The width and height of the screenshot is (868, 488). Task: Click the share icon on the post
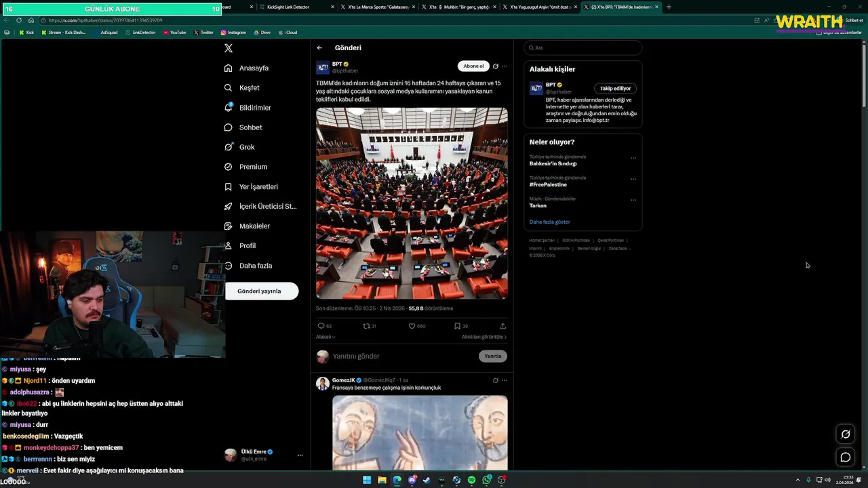(502, 326)
